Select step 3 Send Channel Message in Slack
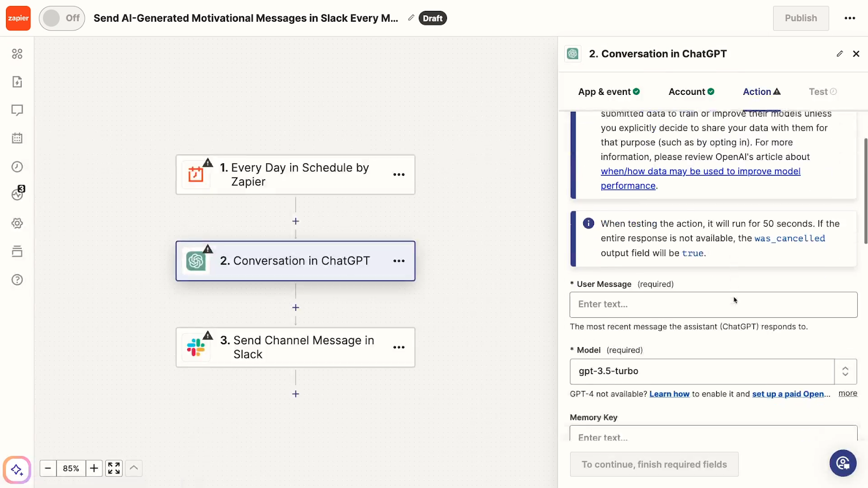The height and width of the screenshot is (488, 868). coord(296,347)
